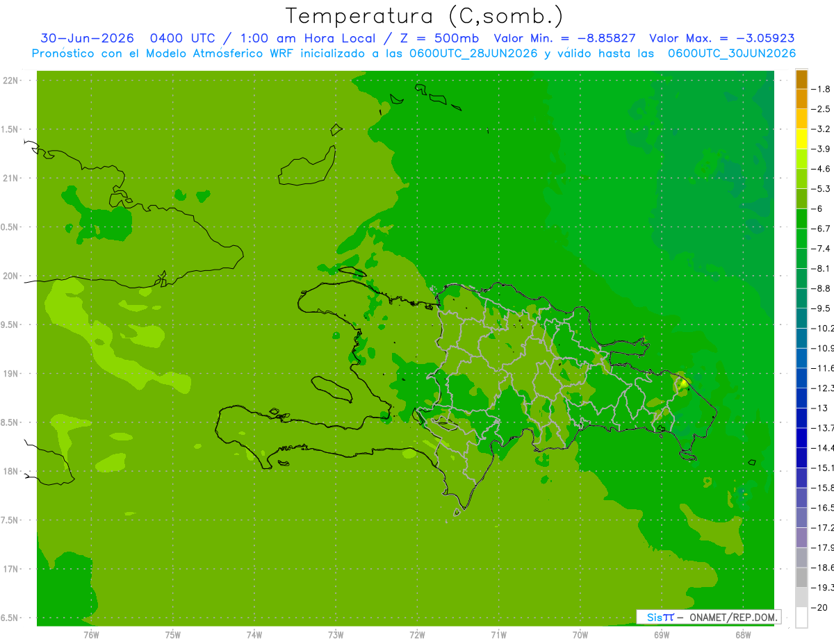Click the -6 legend value
This screenshot has height=644, width=834.
pos(819,208)
